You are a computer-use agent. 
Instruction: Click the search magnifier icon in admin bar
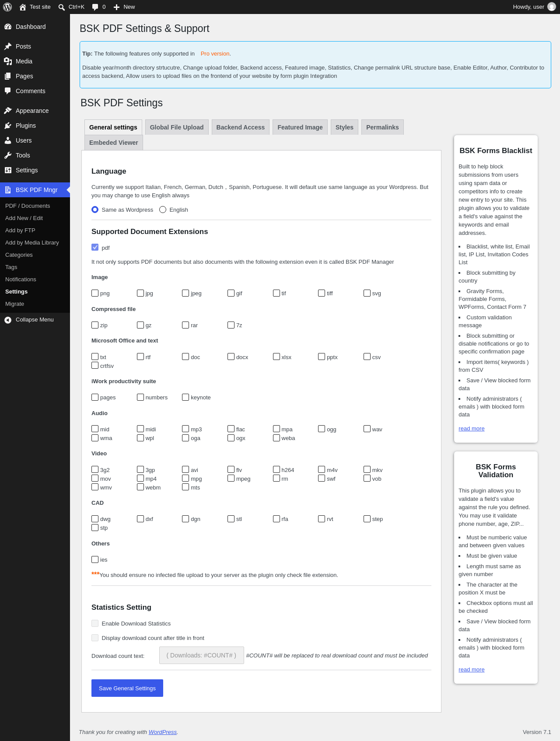click(x=62, y=7)
